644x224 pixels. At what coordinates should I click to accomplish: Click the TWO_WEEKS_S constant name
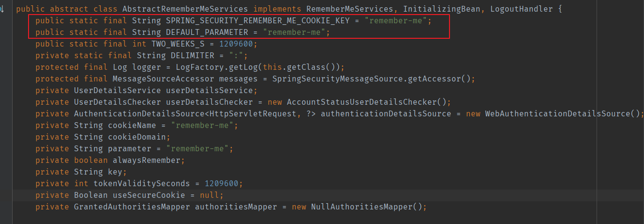pyautogui.click(x=178, y=44)
